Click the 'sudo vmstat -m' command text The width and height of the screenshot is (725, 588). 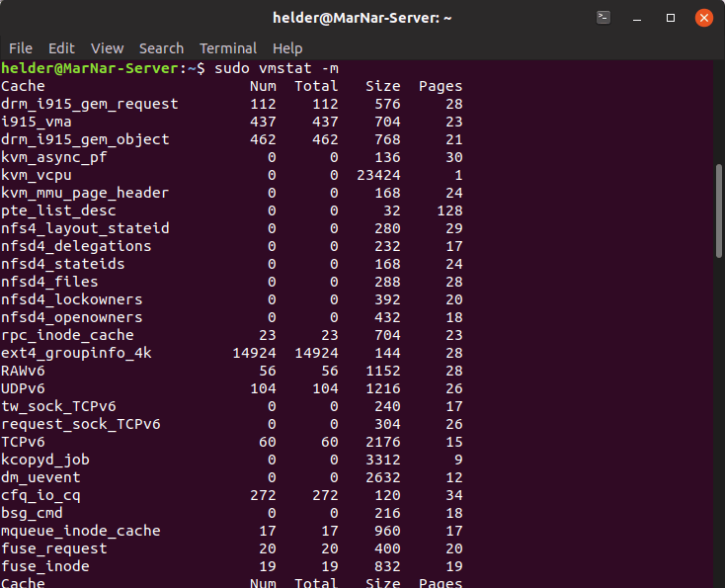[x=277, y=68]
